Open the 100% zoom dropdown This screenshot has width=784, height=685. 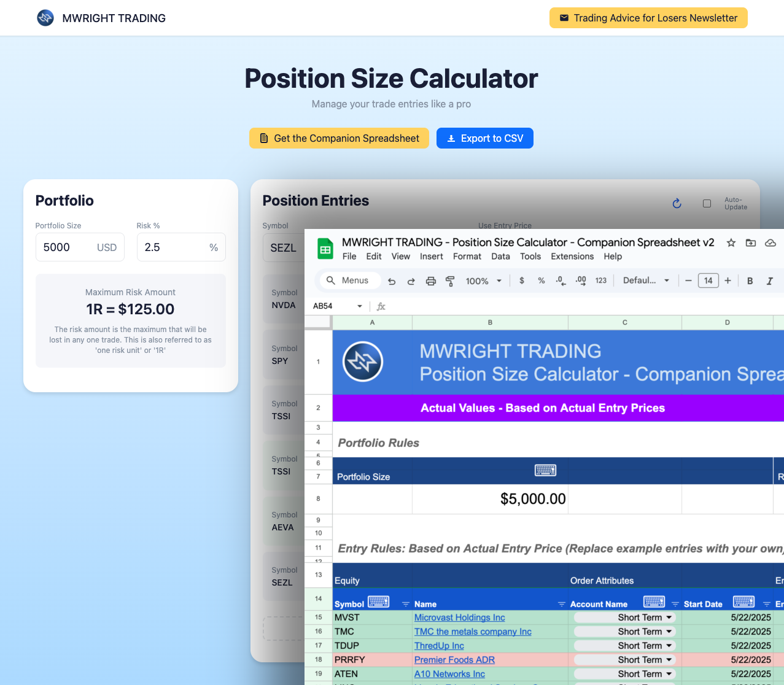pos(484,281)
